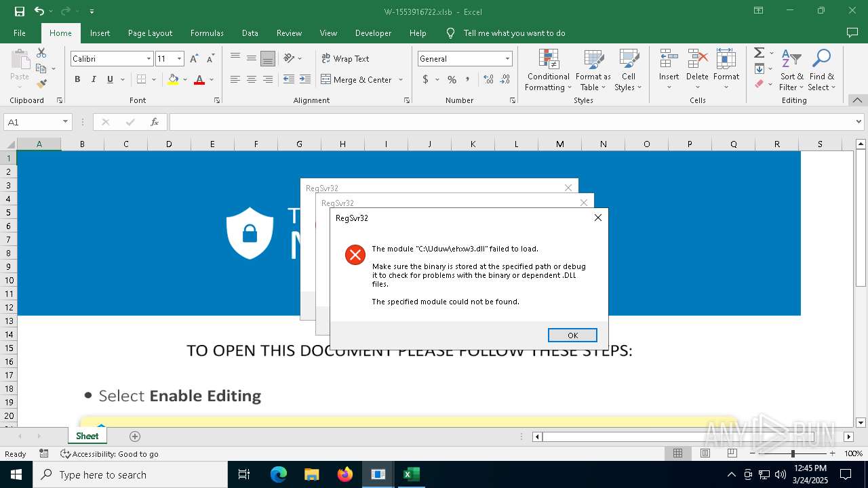Click the Decrease Decimal icon
Screen dimensions: 868x488
(505, 79)
